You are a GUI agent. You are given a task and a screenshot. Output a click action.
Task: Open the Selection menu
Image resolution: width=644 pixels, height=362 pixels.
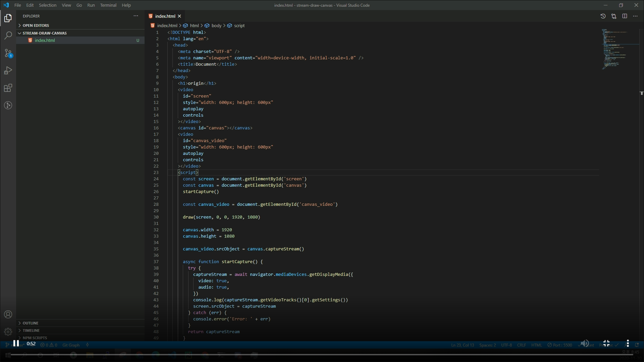tap(47, 5)
